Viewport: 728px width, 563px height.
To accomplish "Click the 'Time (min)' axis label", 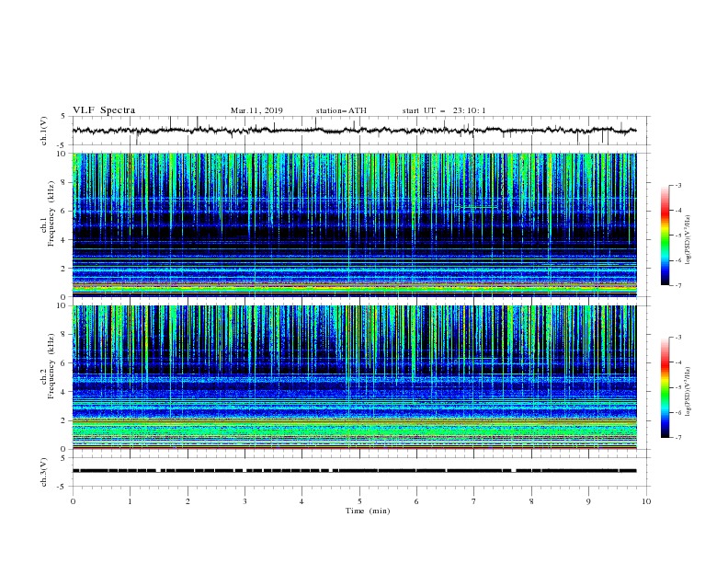I will coord(368,511).
